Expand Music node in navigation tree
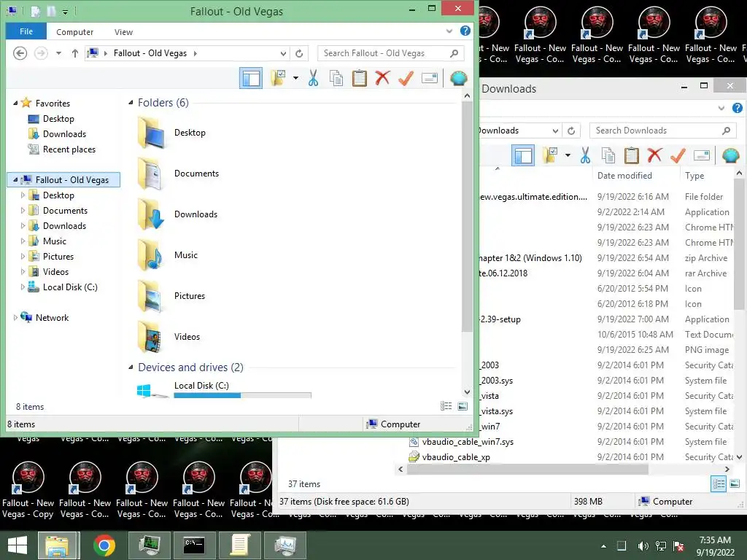Screen dimensions: 747x560 pyautogui.click(x=23, y=241)
